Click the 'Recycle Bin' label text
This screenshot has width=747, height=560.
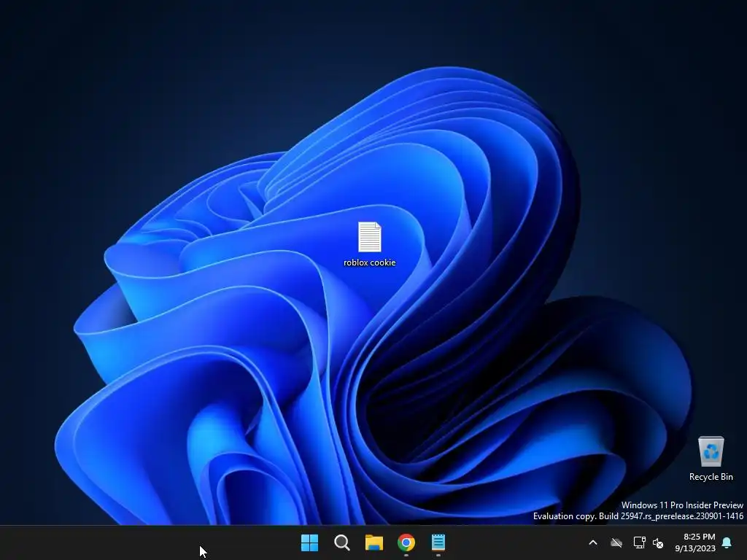pyautogui.click(x=711, y=477)
